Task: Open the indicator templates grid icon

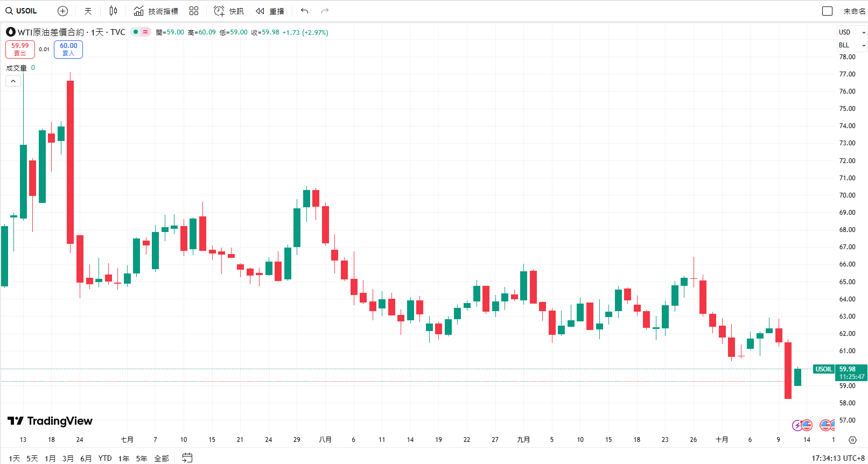Action: coord(194,11)
